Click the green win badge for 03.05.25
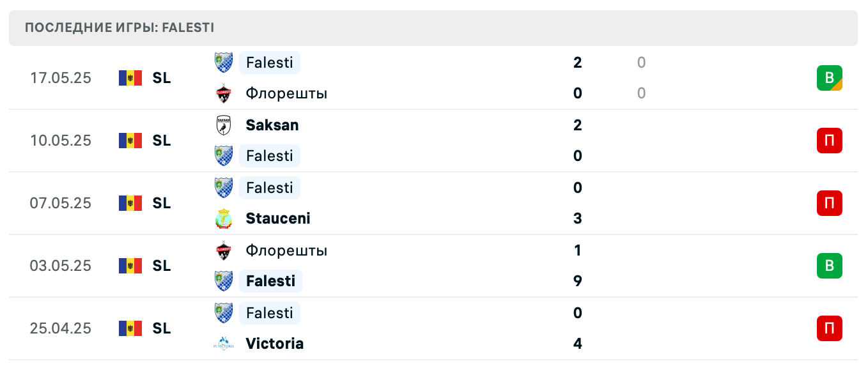 pos(829,266)
